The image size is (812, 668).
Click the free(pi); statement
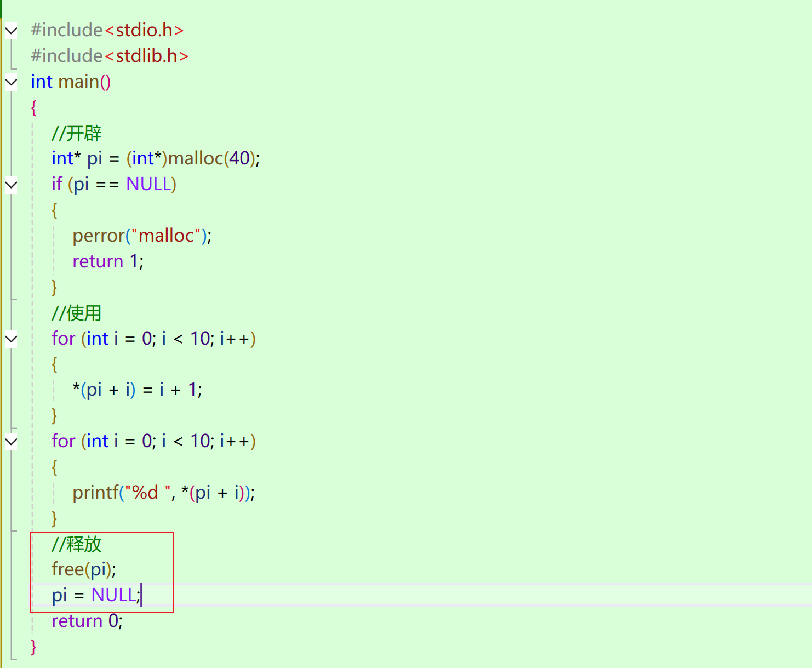pos(84,569)
